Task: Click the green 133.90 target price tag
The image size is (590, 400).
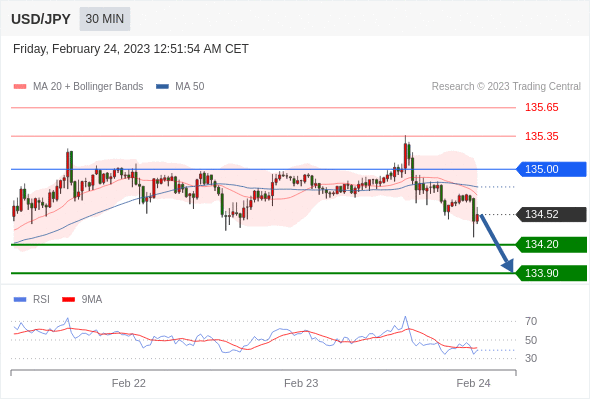Action: (551, 273)
